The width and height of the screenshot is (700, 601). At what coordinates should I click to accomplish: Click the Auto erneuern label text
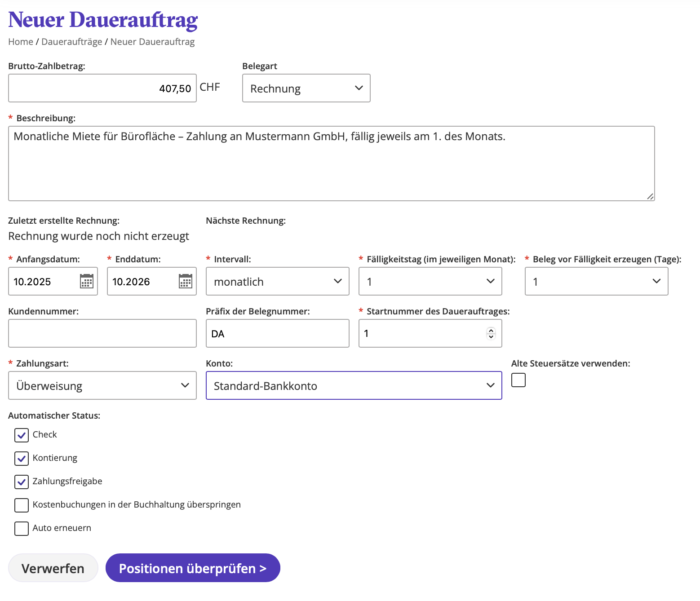coord(62,528)
